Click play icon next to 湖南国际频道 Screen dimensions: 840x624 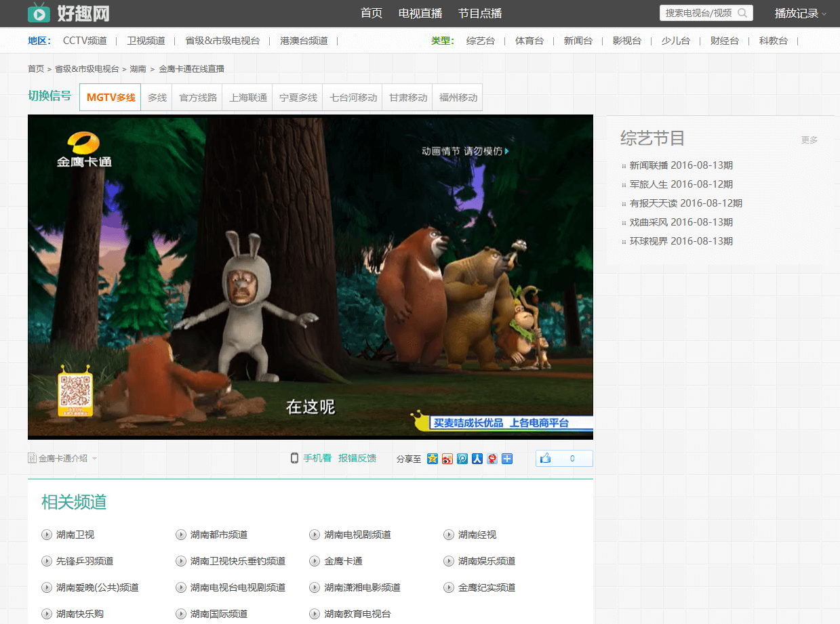click(181, 614)
